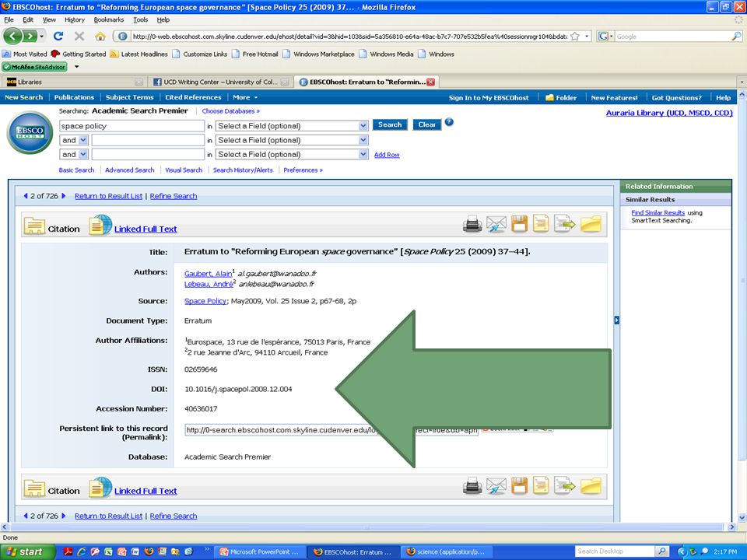Save the record using bottom floppy disk icon
The image size is (747, 560).
519,486
